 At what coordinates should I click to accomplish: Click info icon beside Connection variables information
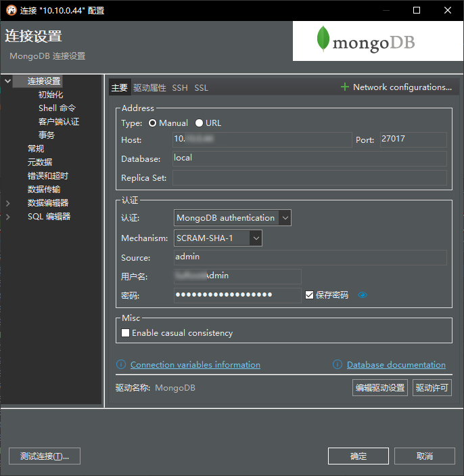coord(121,364)
